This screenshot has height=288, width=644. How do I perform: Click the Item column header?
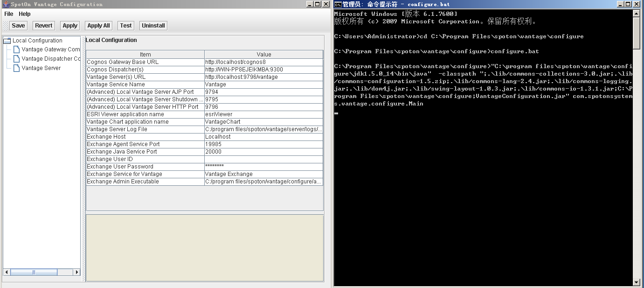[145, 55]
